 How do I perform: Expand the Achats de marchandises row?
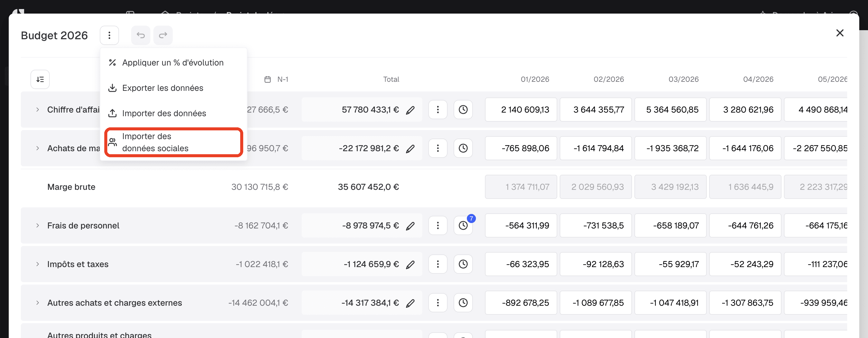click(37, 148)
